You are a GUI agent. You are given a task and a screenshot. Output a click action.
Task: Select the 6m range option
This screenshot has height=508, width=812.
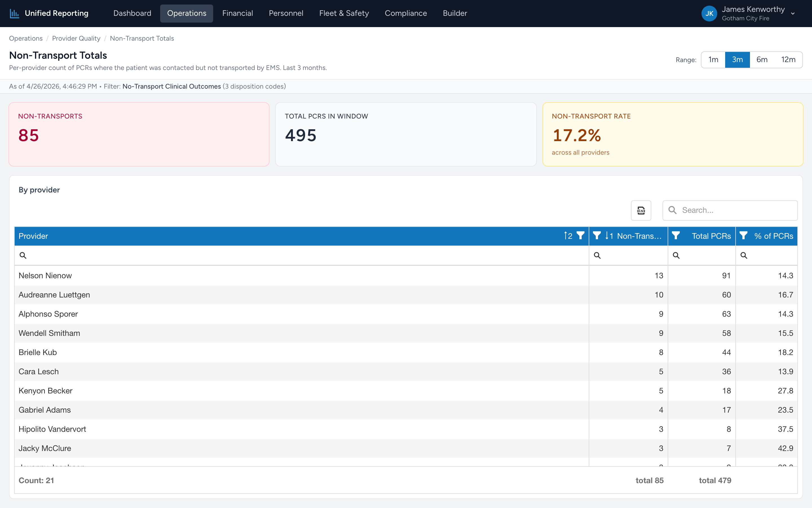click(762, 60)
